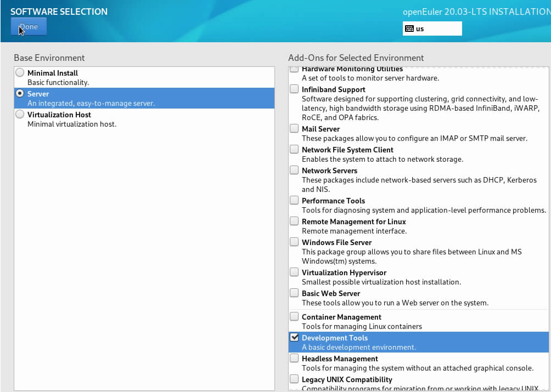The image size is (551, 392).
Task: Click the 'Mail Server' label text
Action: click(321, 129)
